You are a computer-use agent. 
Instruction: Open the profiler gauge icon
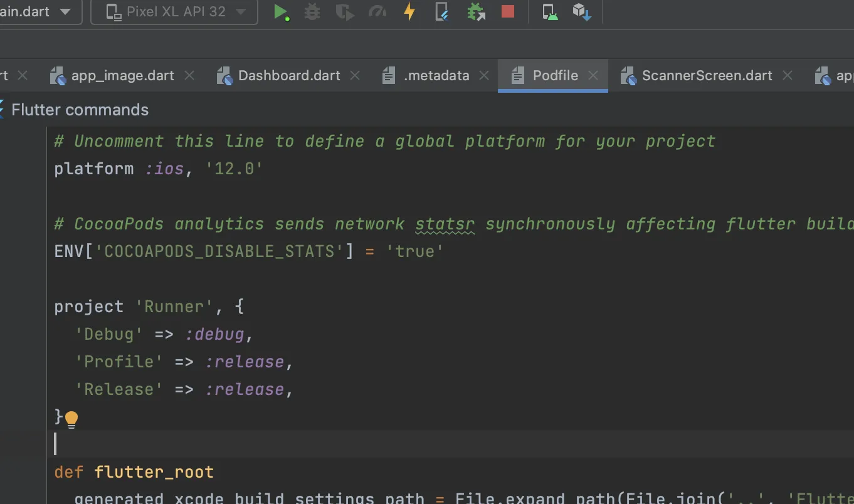click(377, 12)
